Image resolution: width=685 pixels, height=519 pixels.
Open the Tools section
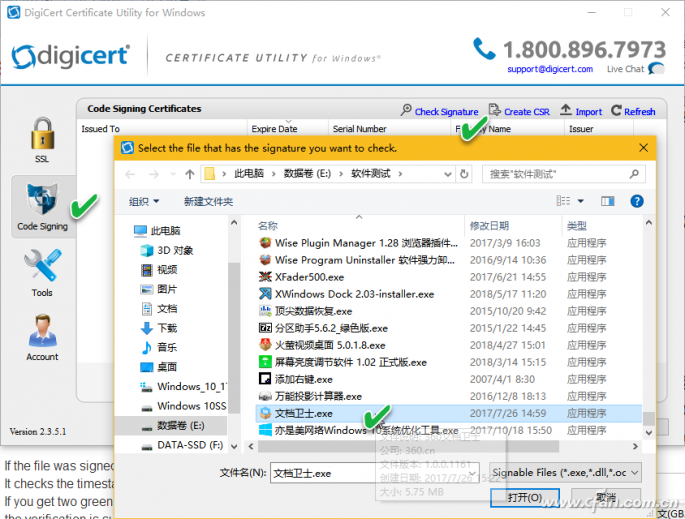41,273
